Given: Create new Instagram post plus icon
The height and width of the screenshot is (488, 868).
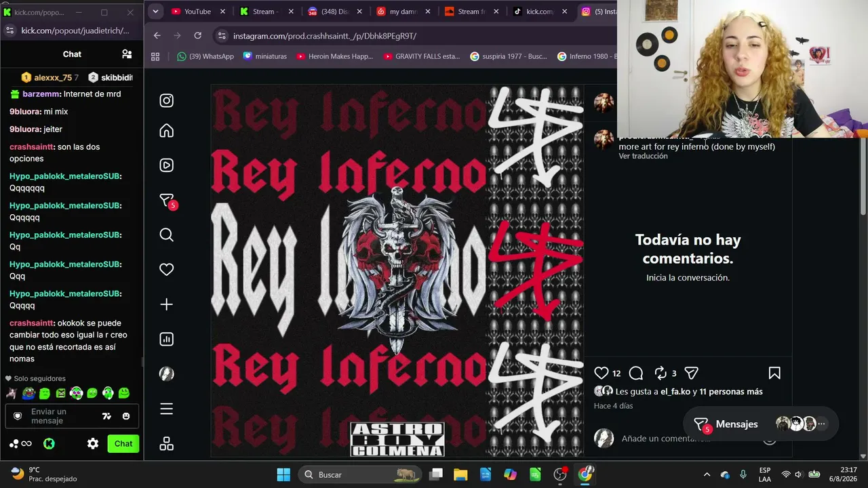Looking at the screenshot, I should pos(166,304).
